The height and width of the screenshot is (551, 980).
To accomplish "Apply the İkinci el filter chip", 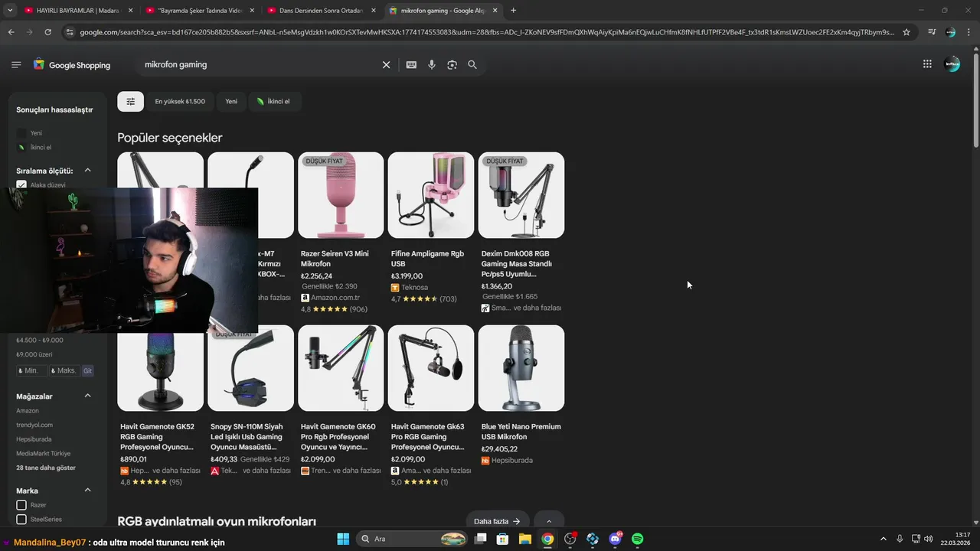I will [x=273, y=101].
